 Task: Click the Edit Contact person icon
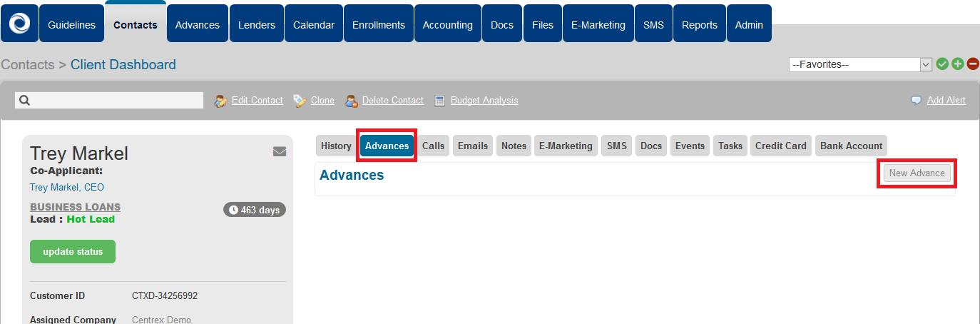221,101
